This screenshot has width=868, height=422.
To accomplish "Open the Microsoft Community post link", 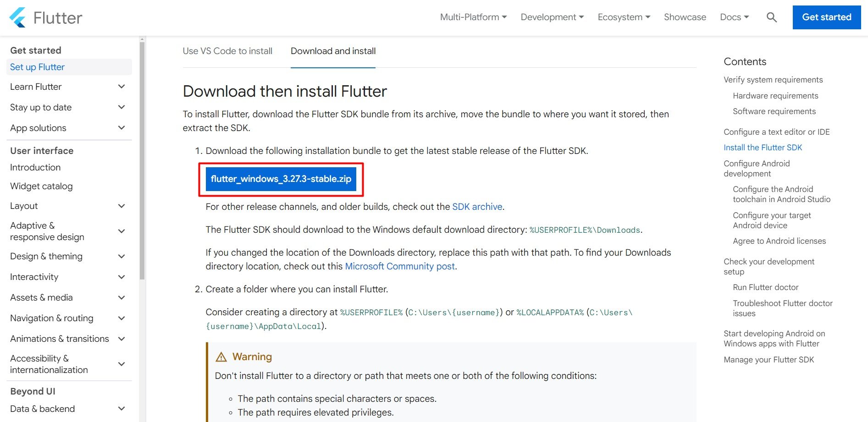I will coord(400,266).
